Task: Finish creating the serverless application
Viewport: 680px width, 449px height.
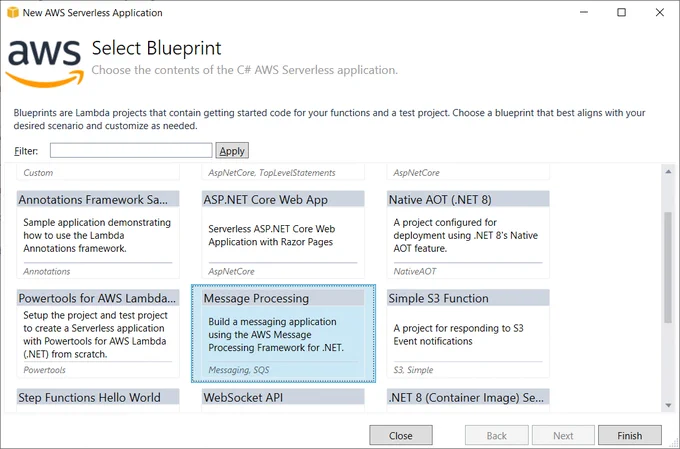Action: (630, 435)
